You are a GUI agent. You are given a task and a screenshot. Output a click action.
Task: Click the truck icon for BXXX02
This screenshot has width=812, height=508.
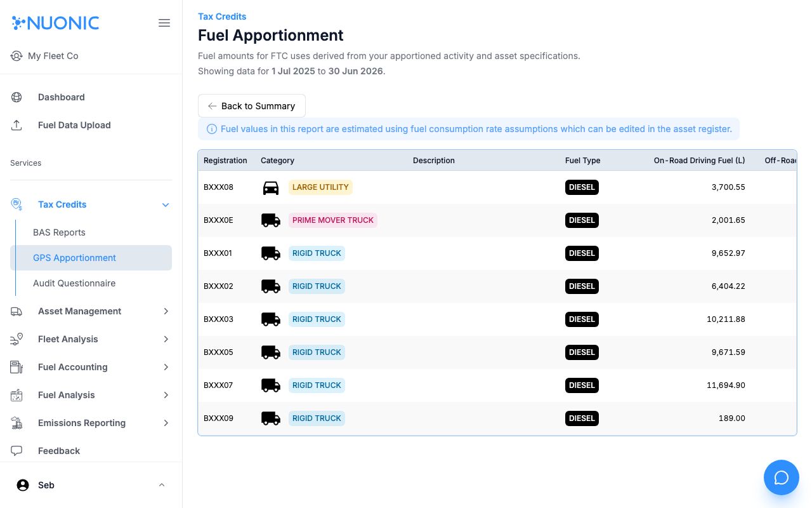pos(271,286)
